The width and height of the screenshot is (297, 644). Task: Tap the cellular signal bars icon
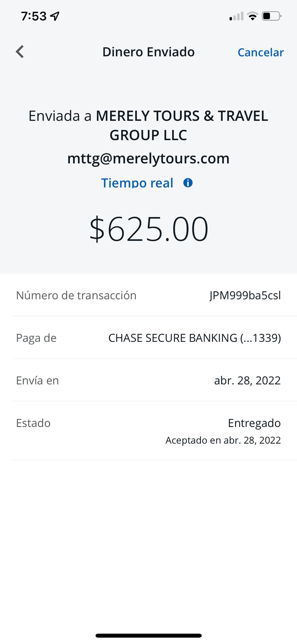236,16
